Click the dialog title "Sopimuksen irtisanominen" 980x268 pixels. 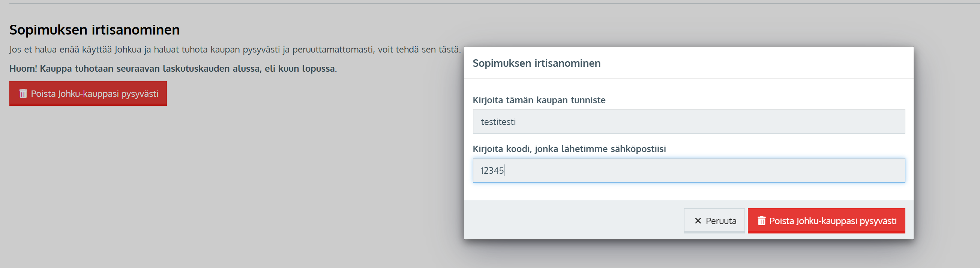pos(536,63)
